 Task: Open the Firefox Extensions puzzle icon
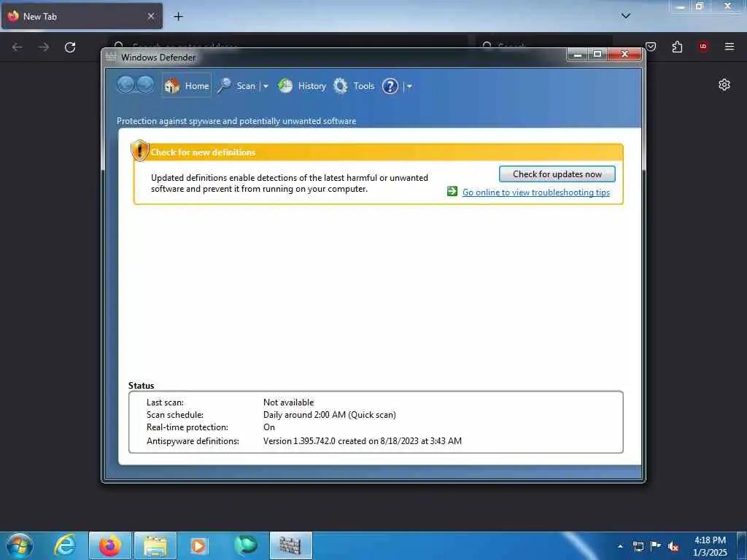point(677,47)
